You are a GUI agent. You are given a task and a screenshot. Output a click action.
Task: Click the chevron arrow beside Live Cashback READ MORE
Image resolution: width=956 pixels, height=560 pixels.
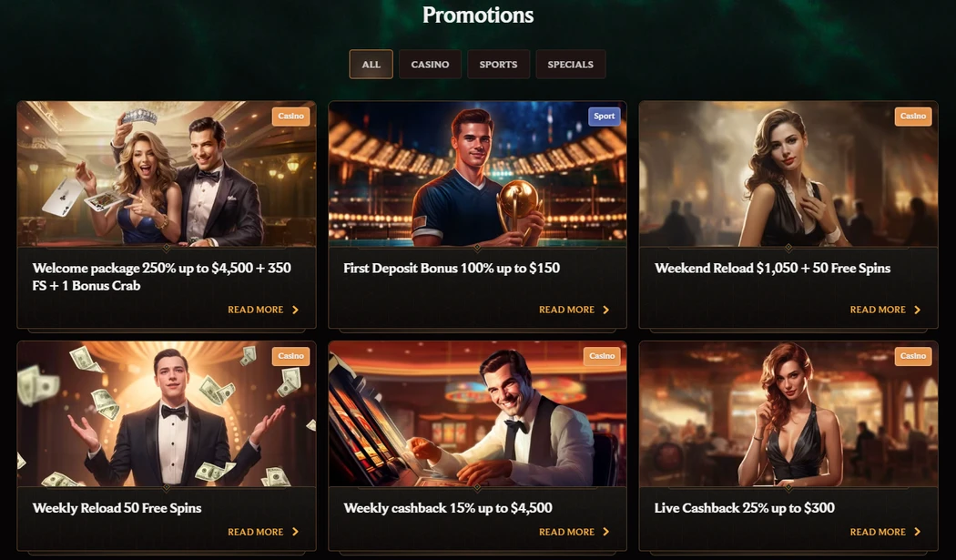915,532
